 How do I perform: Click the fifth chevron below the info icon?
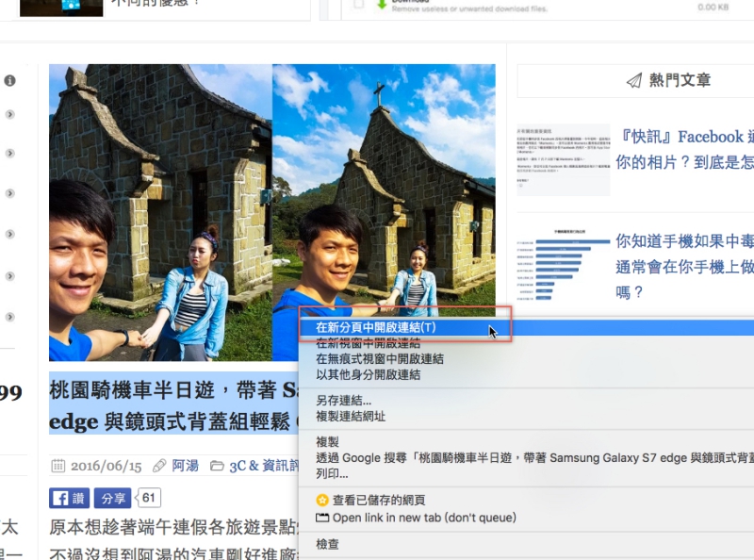9,276
